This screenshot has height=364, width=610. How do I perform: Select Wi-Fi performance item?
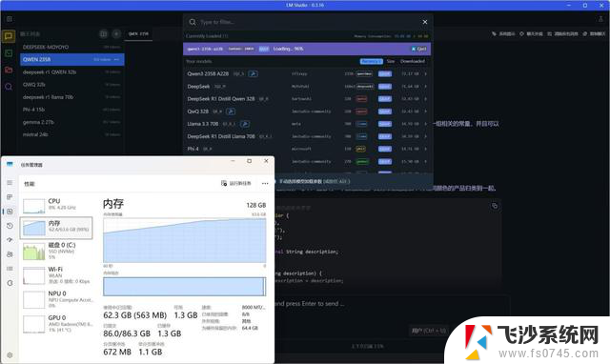[x=56, y=275]
